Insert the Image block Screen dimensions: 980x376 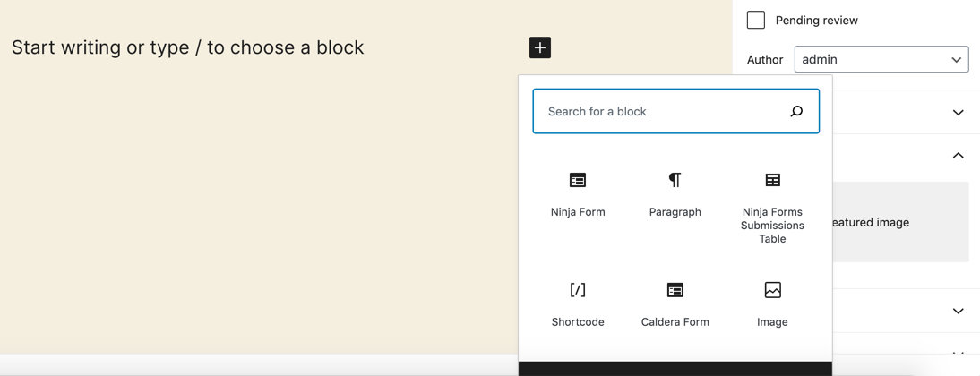[772, 303]
